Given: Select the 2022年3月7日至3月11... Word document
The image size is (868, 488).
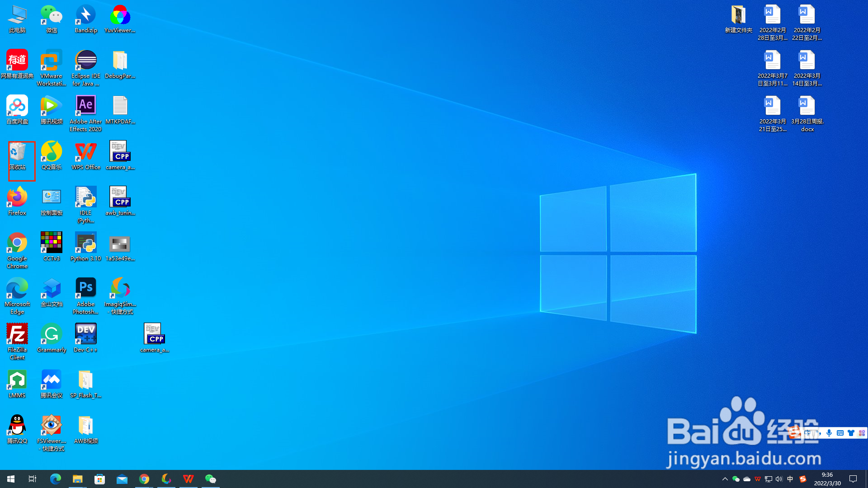Looking at the screenshot, I should coord(773,68).
